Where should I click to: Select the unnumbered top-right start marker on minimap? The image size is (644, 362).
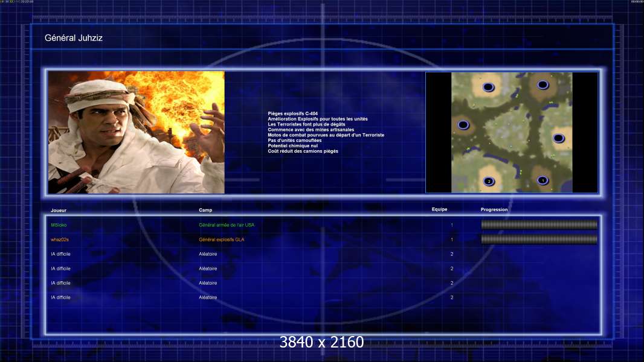click(x=543, y=85)
